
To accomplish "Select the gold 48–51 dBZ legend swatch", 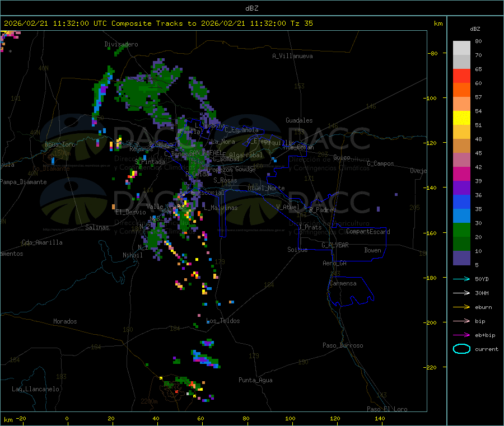I will pos(461,132).
